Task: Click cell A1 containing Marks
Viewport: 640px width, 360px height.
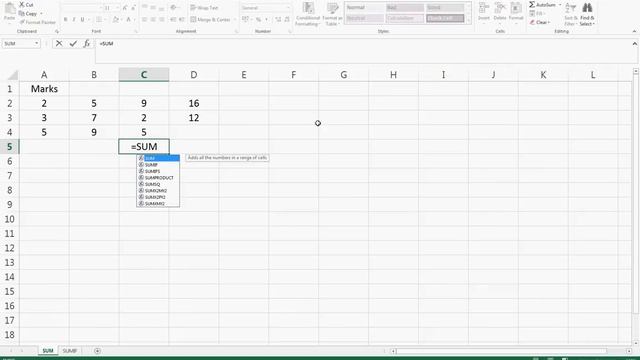Action: coord(44,89)
